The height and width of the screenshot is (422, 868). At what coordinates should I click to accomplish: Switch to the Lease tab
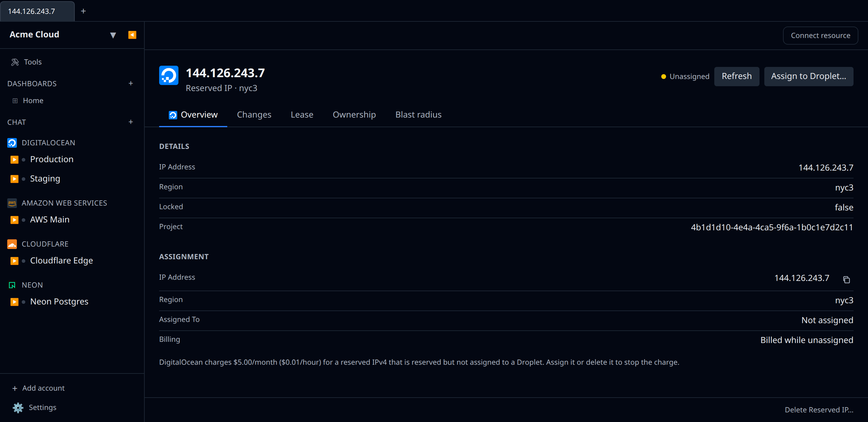point(302,115)
